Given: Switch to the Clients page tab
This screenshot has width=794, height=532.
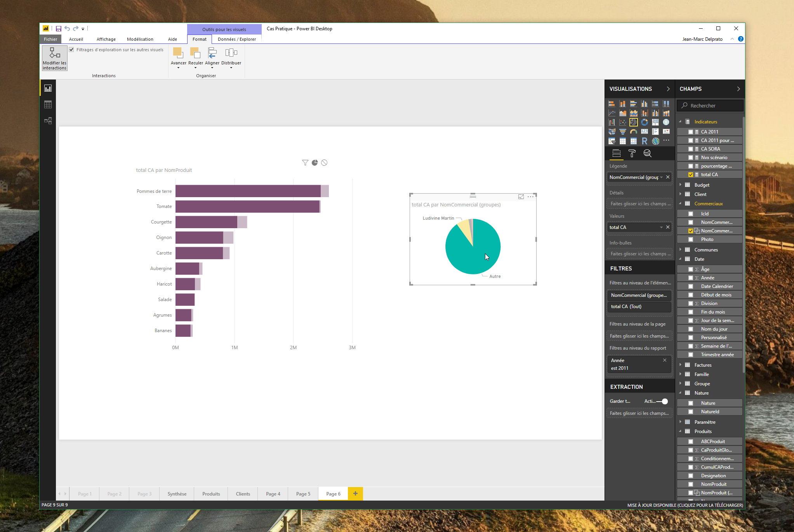Looking at the screenshot, I should (243, 494).
